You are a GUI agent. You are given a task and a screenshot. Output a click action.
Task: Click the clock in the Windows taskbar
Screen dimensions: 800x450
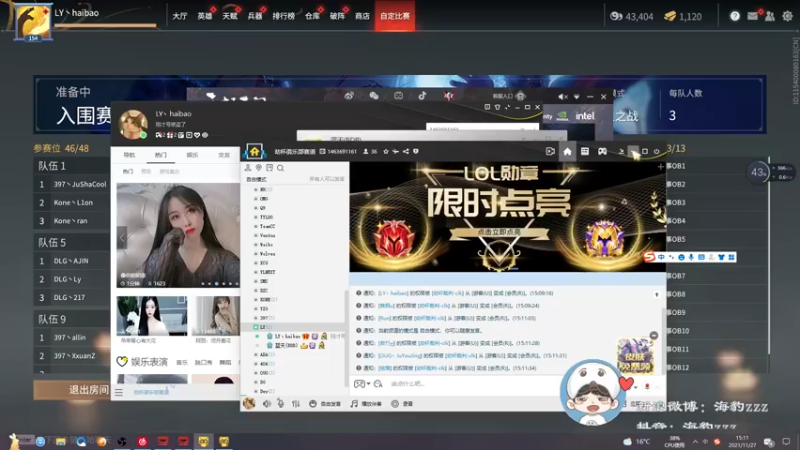742,441
